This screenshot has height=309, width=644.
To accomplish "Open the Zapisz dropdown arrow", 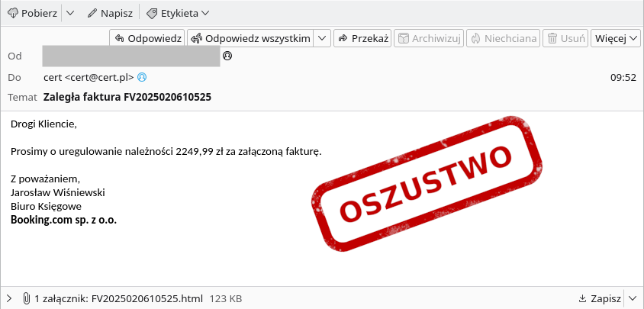I will [x=632, y=298].
